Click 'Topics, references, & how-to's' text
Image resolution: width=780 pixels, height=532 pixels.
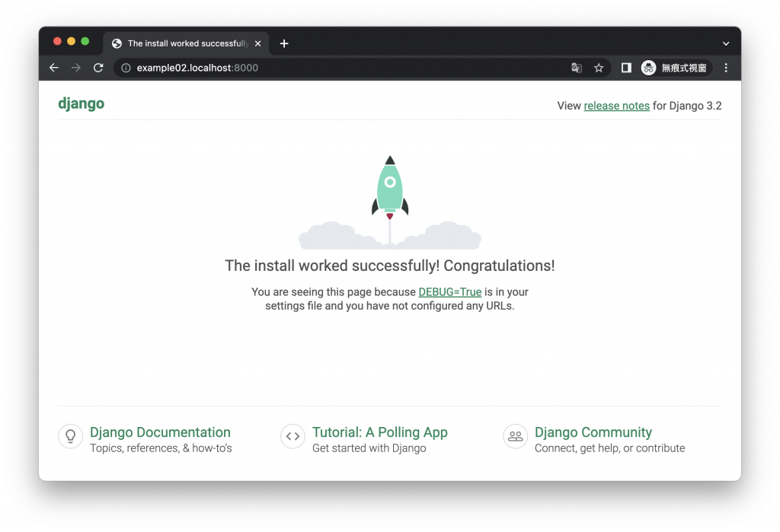pyautogui.click(x=161, y=448)
